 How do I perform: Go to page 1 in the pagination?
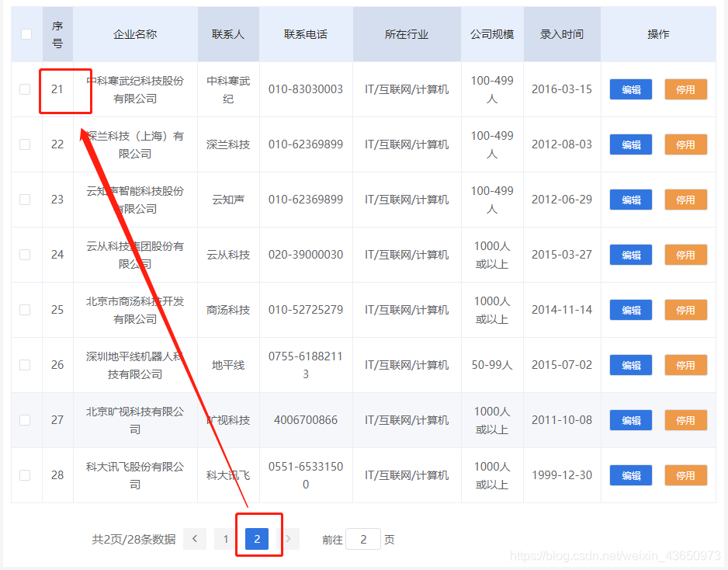[x=225, y=538]
